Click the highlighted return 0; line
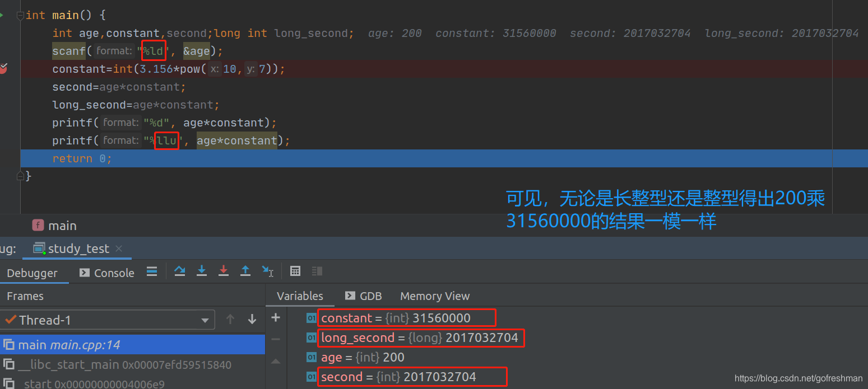 (x=444, y=158)
